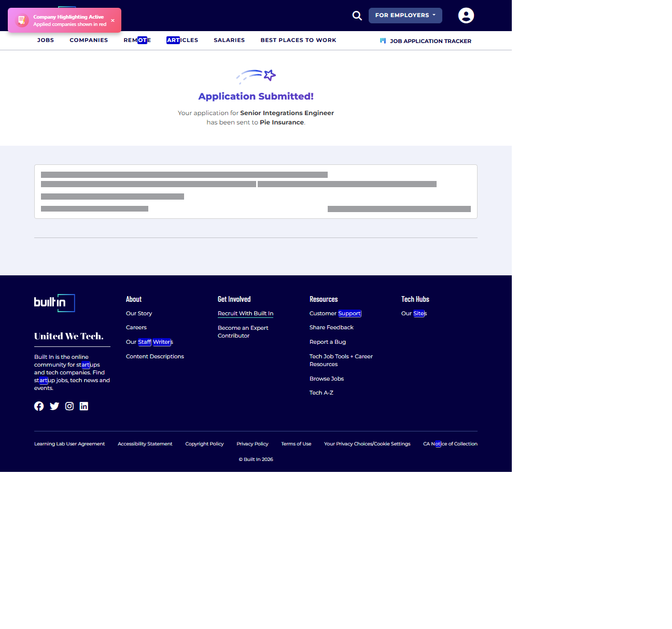Click the search magnifier icon

tap(357, 16)
